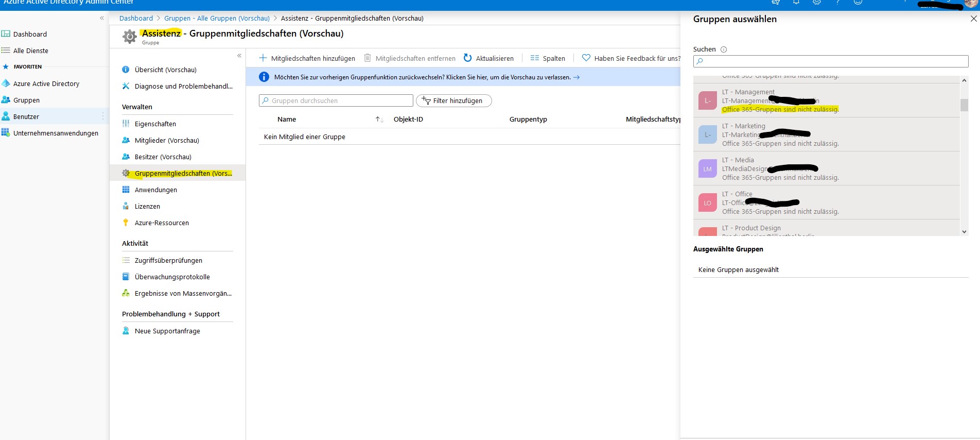Viewport: 980px width, 440px height.
Task: Click the LM avatar of LT - Media
Action: point(708,168)
